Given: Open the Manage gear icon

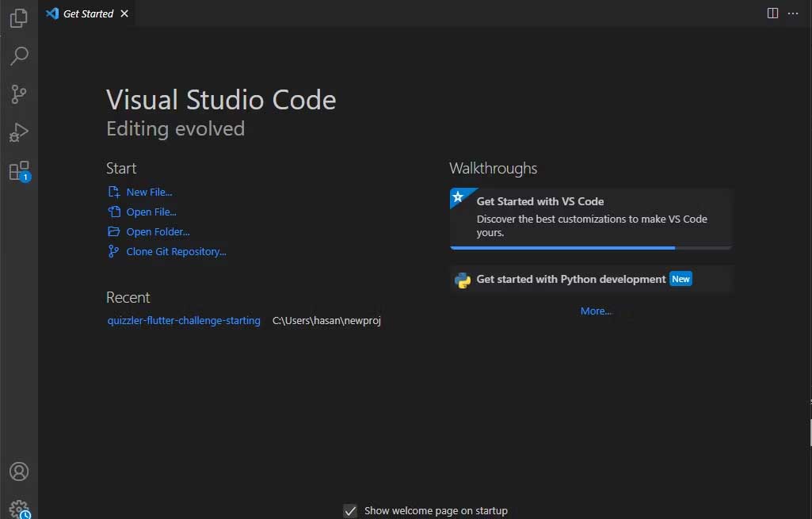Looking at the screenshot, I should coord(18,508).
